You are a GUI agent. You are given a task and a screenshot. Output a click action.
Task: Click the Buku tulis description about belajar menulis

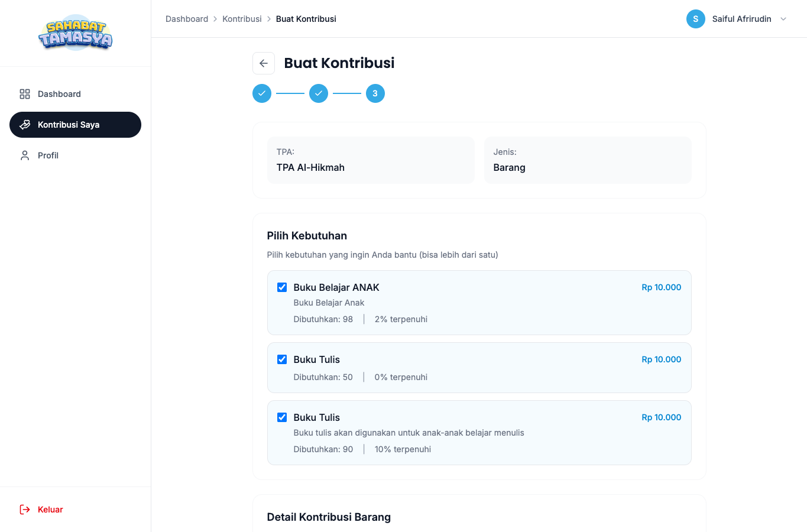click(x=409, y=433)
